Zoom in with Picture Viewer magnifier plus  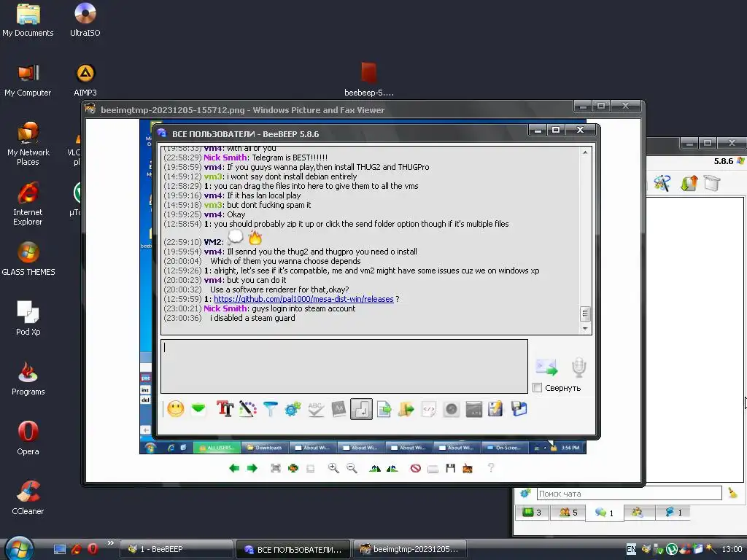click(x=333, y=469)
